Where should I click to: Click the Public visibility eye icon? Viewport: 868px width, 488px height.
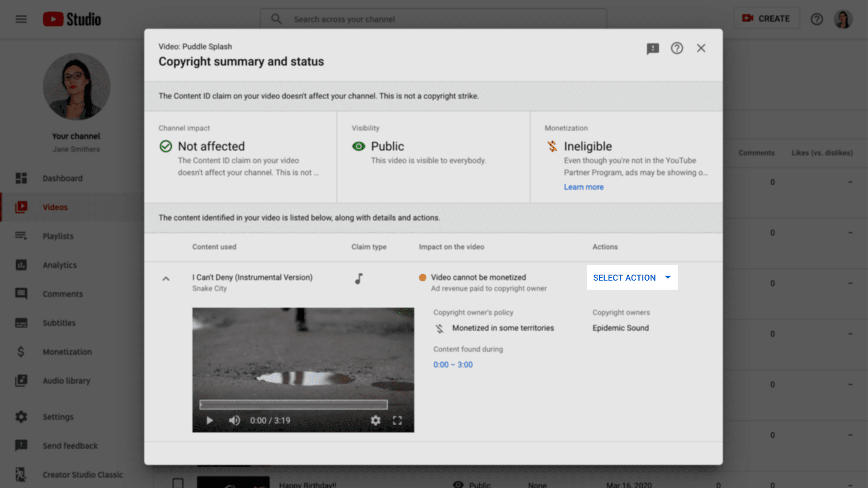(x=359, y=146)
